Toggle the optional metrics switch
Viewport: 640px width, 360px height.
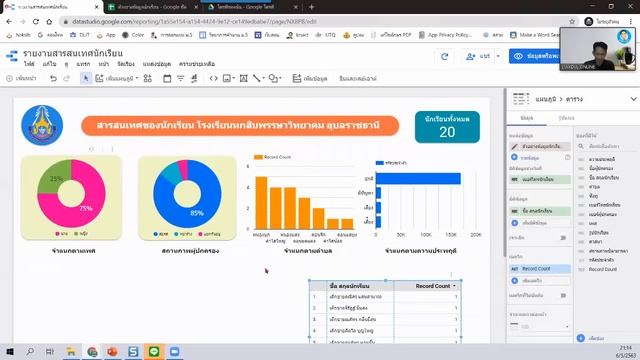tap(563, 296)
